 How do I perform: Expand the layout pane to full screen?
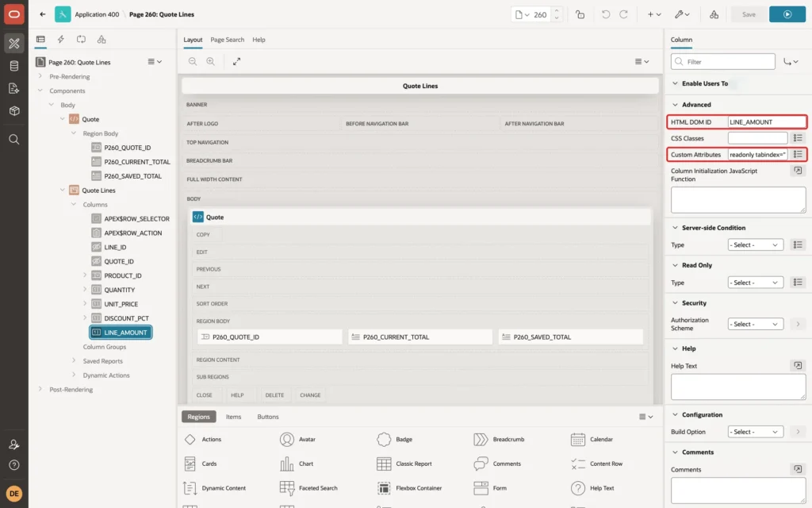pos(236,61)
